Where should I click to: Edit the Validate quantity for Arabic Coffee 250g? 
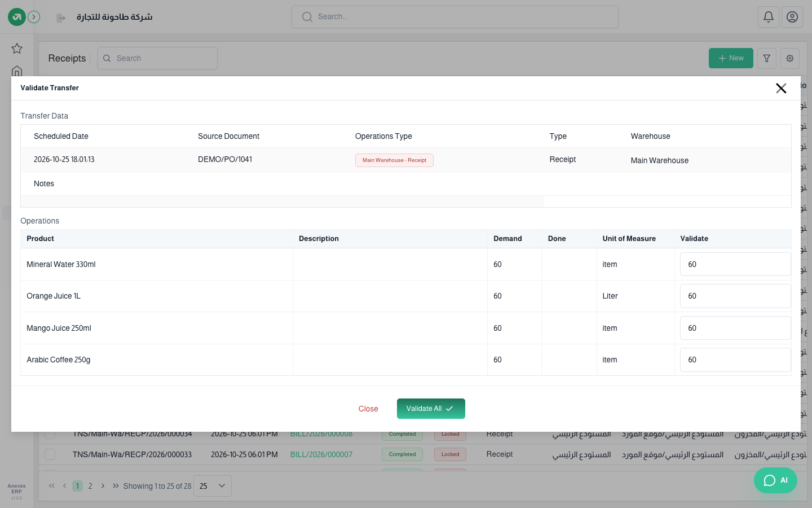click(735, 360)
